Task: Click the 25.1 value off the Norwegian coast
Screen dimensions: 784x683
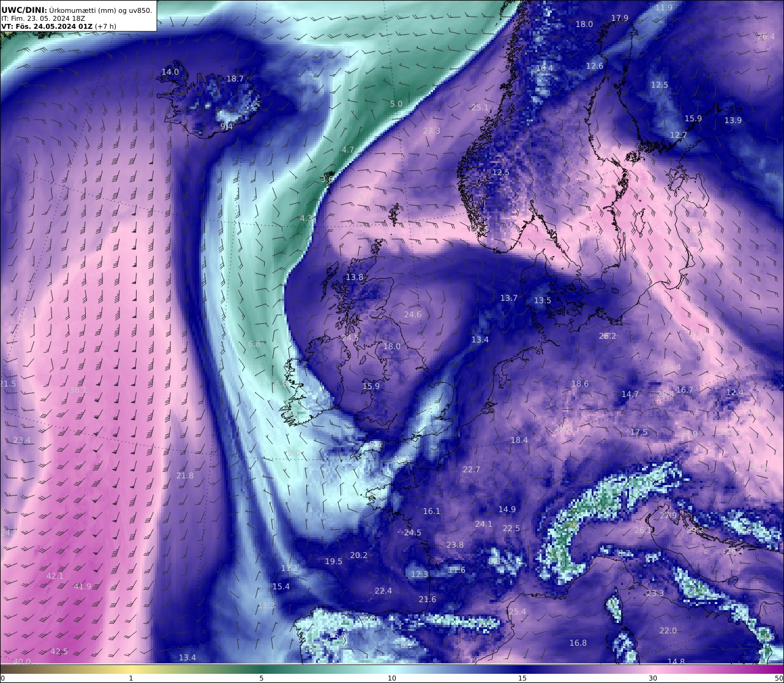Action: coord(480,107)
